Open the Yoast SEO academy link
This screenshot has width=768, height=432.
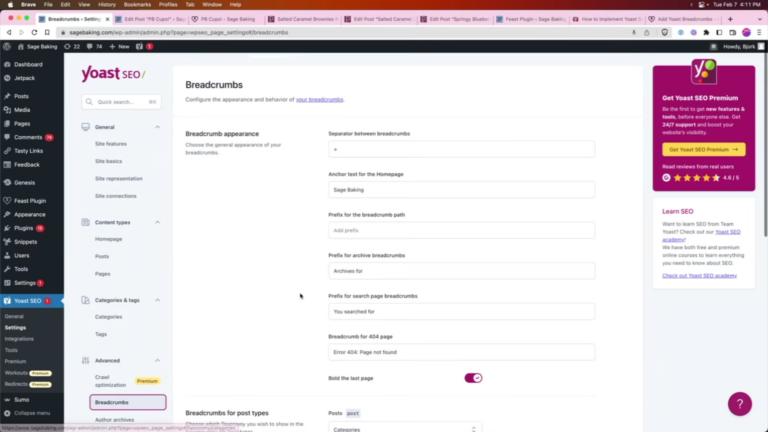(701, 236)
